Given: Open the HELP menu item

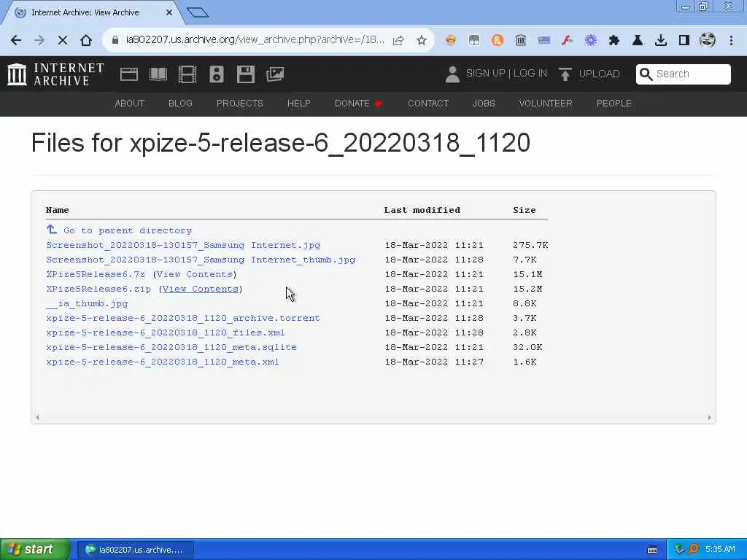Looking at the screenshot, I should click(x=298, y=104).
